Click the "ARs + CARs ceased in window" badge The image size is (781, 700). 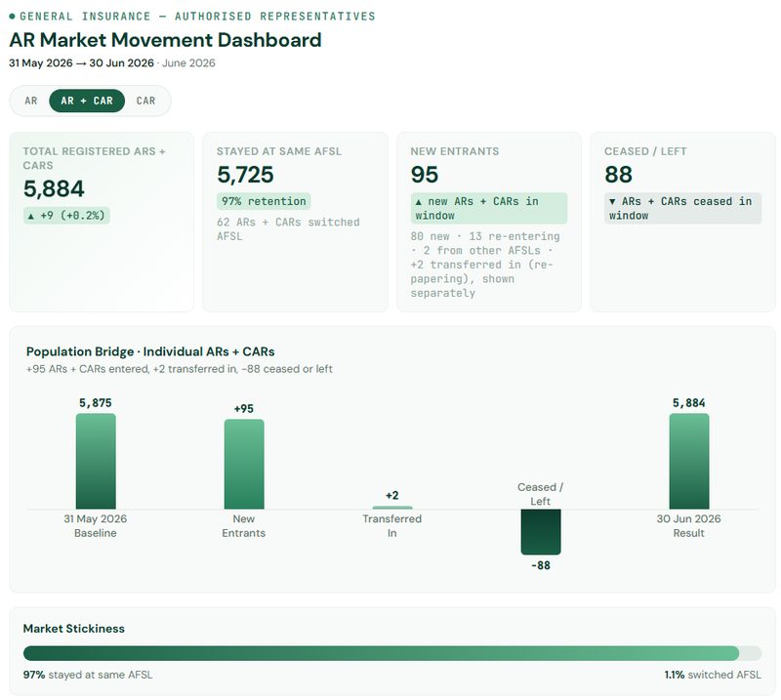(682, 208)
